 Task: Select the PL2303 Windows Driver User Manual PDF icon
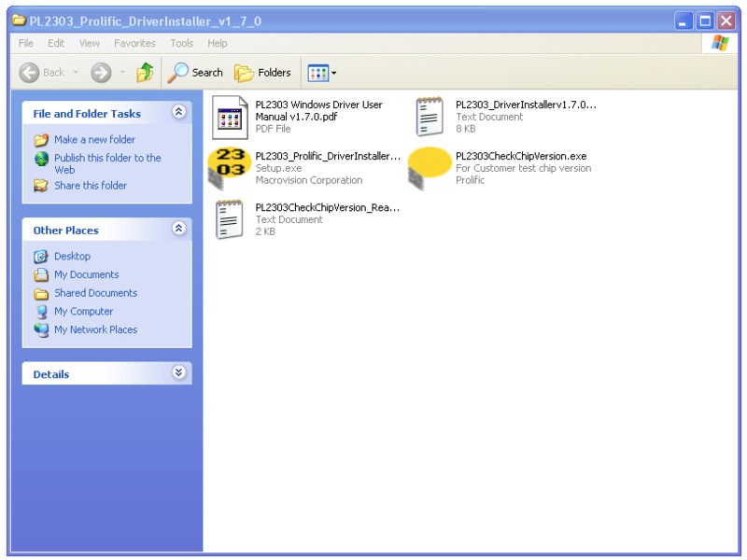(230, 118)
